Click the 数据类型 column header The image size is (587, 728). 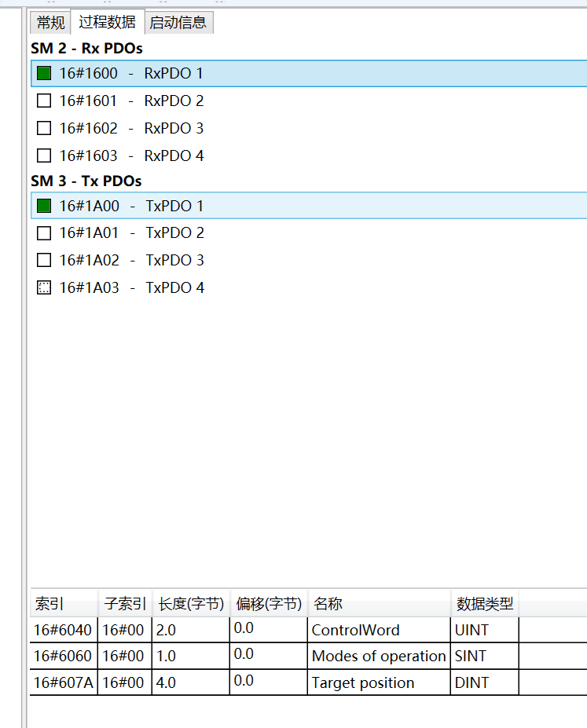485,604
